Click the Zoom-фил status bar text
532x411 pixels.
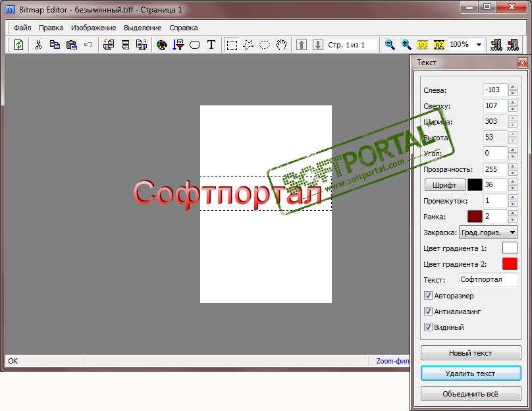[392, 361]
